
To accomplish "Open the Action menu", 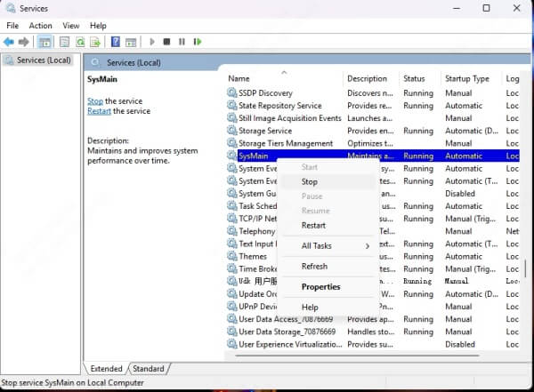I will 41,26.
